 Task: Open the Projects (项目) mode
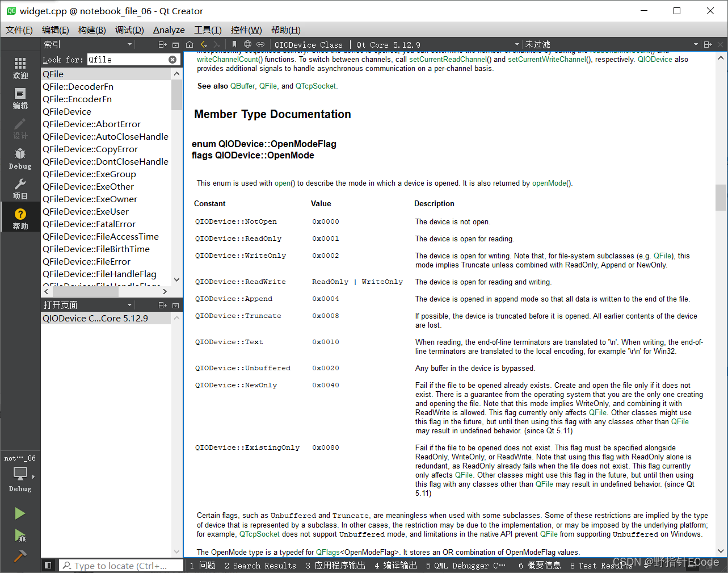pos(20,189)
